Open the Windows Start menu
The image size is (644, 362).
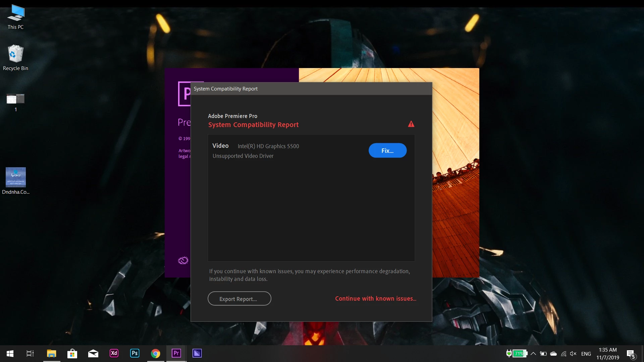point(10,353)
